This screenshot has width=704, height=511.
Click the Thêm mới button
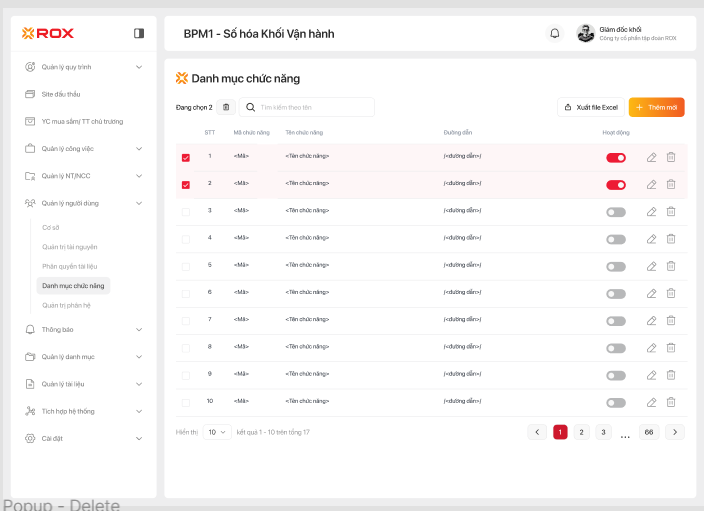pyautogui.click(x=656, y=107)
